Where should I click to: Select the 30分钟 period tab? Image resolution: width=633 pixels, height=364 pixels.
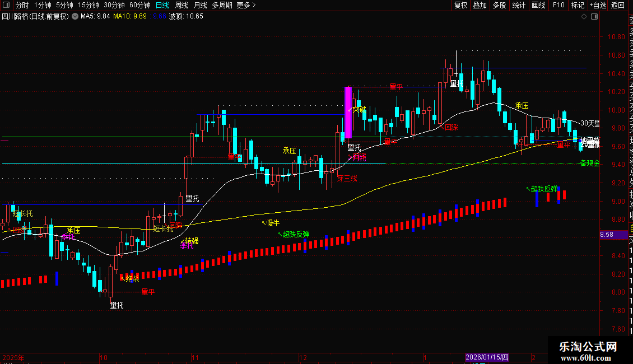click(114, 5)
